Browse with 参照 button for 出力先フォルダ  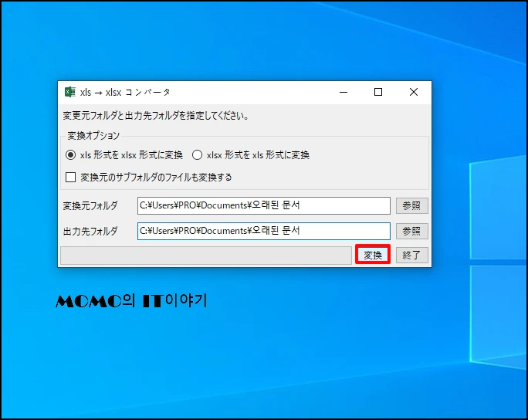coord(411,231)
